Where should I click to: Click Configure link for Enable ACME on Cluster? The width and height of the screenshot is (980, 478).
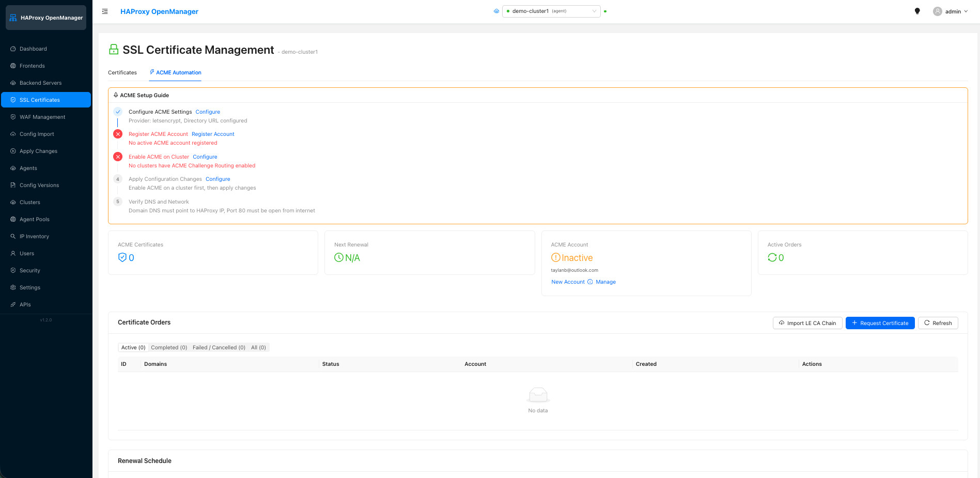[205, 157]
